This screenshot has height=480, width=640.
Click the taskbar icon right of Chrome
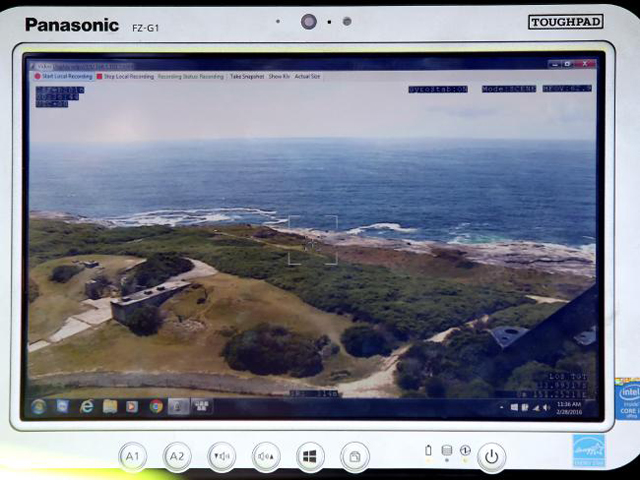[x=179, y=407]
